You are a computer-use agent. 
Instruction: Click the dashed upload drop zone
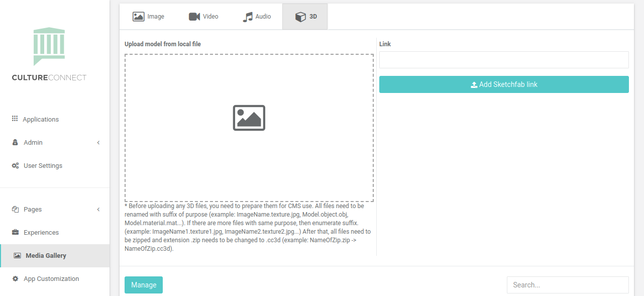pos(249,128)
